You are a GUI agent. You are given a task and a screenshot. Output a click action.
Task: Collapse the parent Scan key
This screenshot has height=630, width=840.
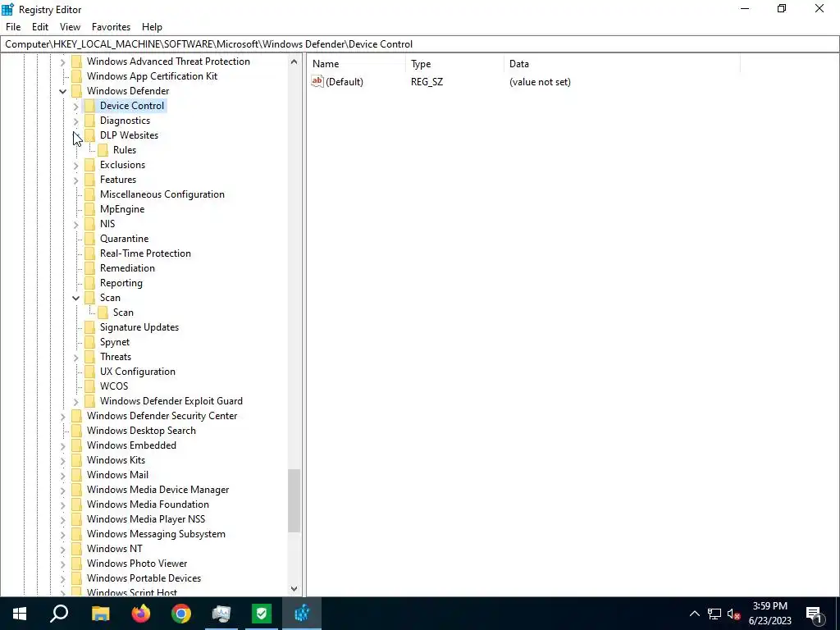75,298
